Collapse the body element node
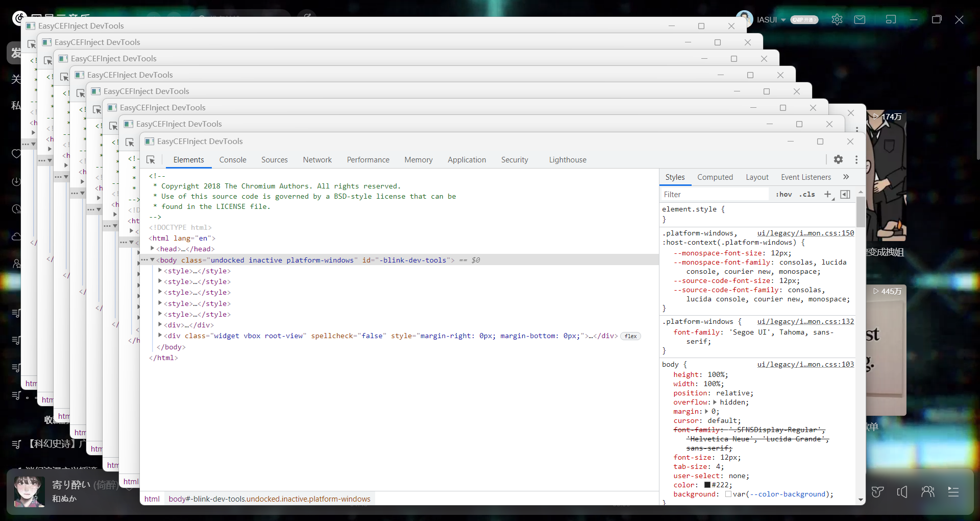Screen dimensions: 980x521 [152, 260]
